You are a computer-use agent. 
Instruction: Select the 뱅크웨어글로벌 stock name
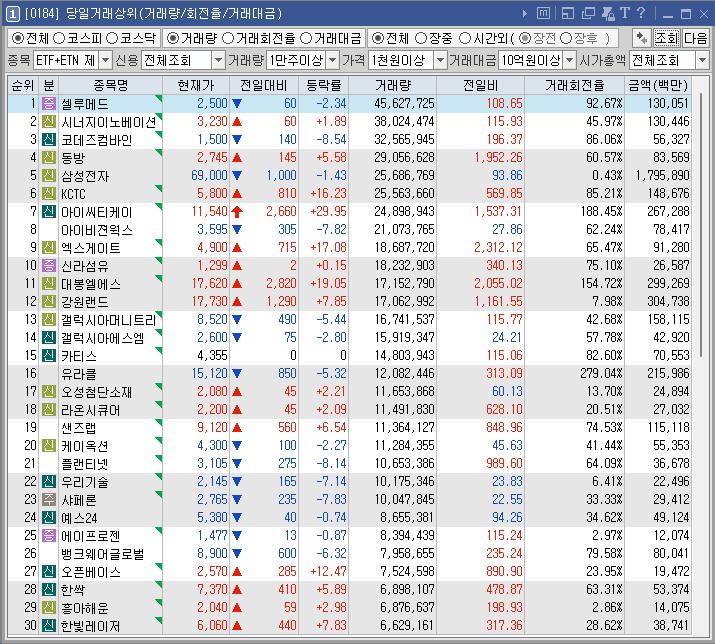[103, 554]
